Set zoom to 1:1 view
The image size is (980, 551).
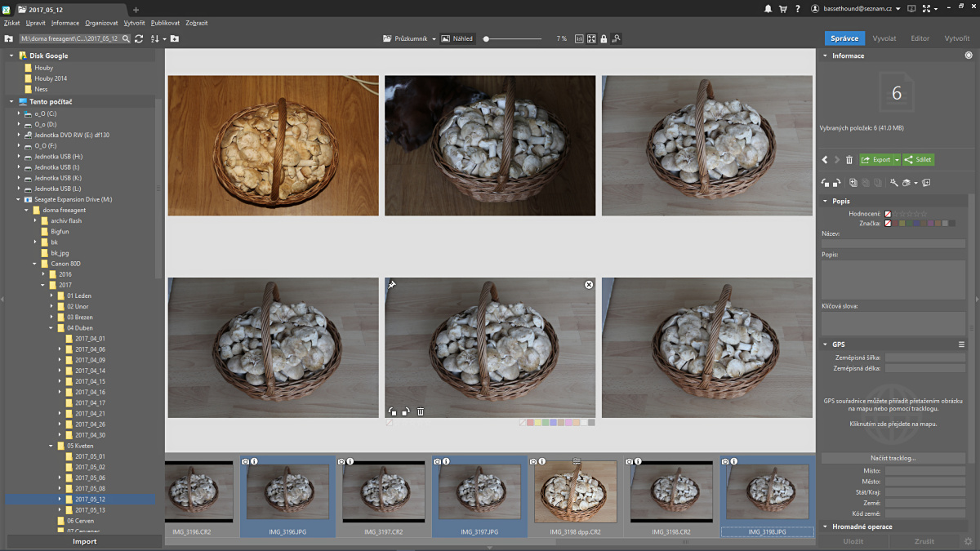(579, 38)
